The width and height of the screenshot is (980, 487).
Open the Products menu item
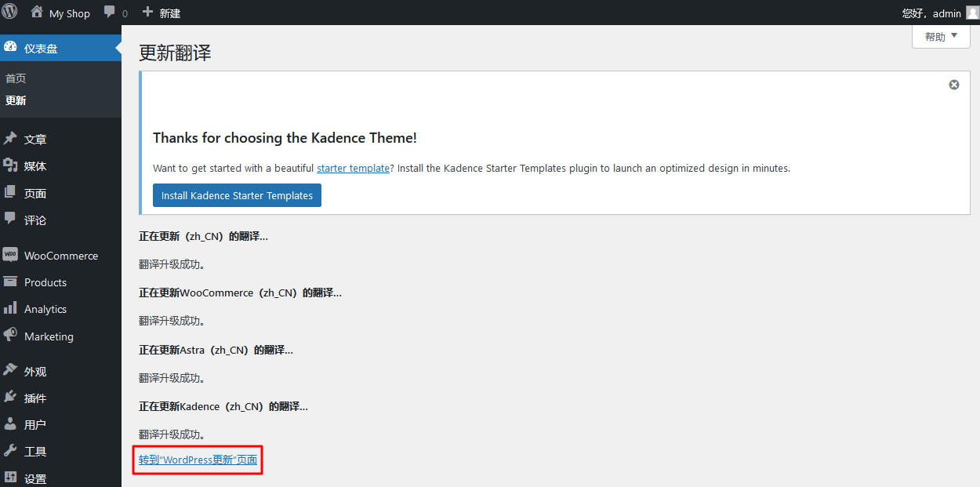[45, 282]
